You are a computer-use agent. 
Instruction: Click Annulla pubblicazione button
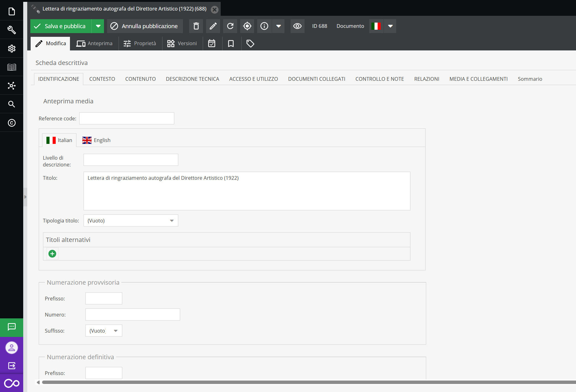pos(145,26)
